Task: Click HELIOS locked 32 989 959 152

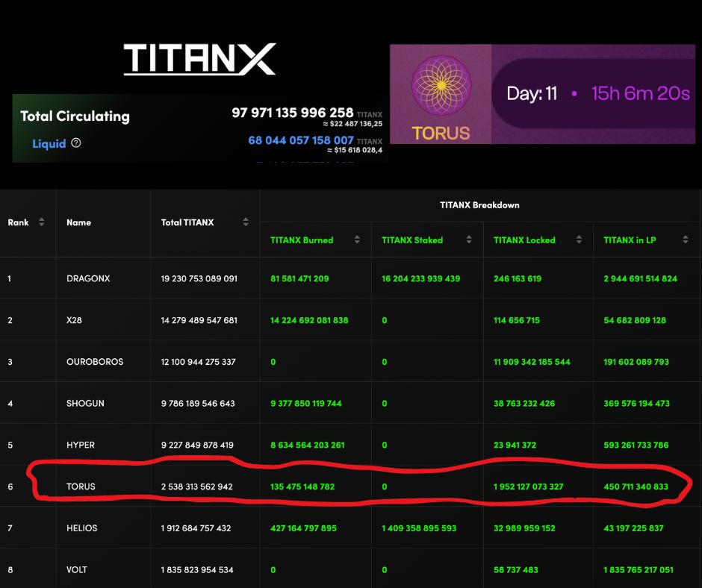Action: coord(524,528)
